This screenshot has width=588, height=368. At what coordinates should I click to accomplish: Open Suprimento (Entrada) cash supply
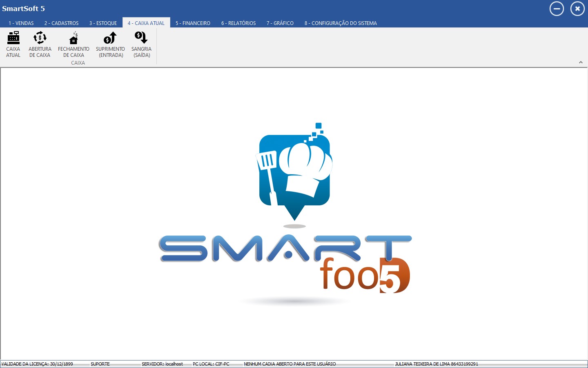[110, 44]
